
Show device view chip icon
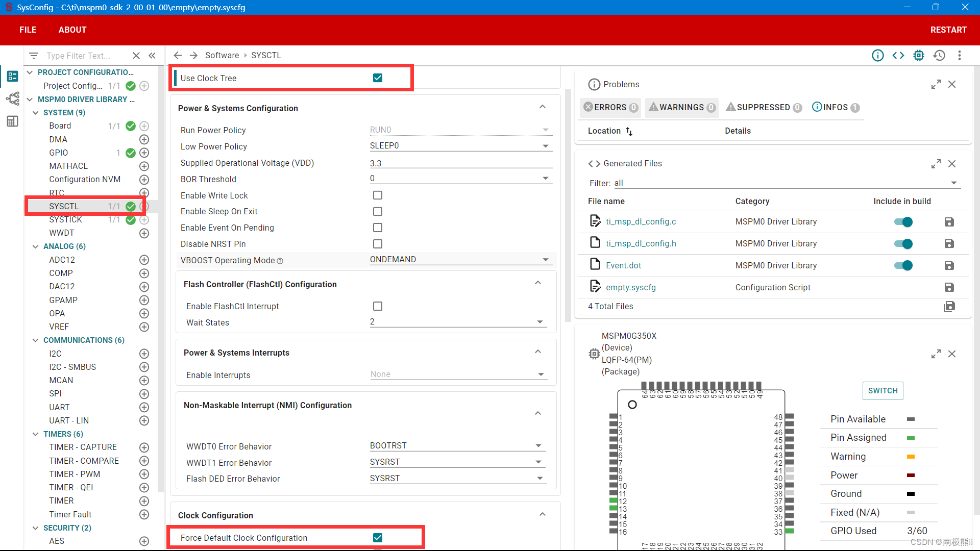pos(919,55)
